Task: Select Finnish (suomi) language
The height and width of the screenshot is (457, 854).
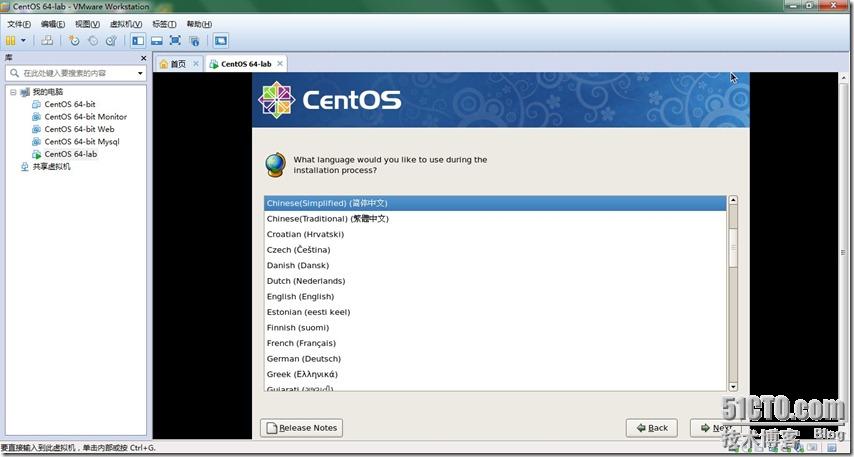Action: (x=495, y=327)
